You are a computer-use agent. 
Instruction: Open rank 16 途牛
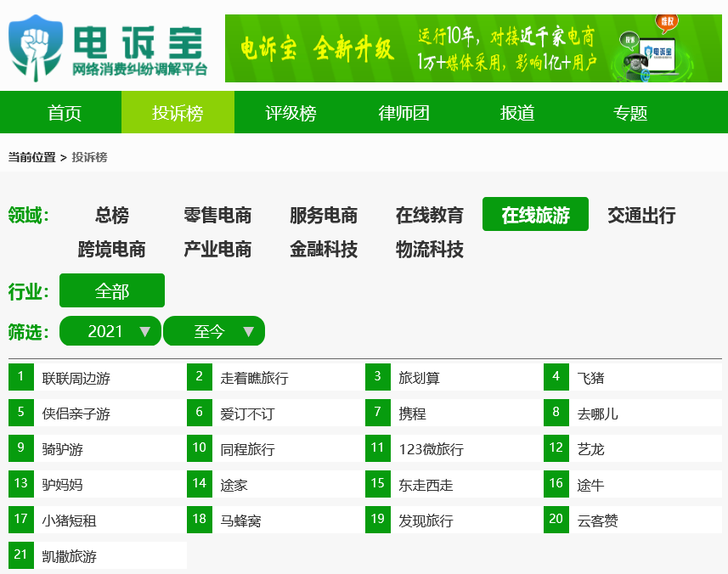(632, 484)
